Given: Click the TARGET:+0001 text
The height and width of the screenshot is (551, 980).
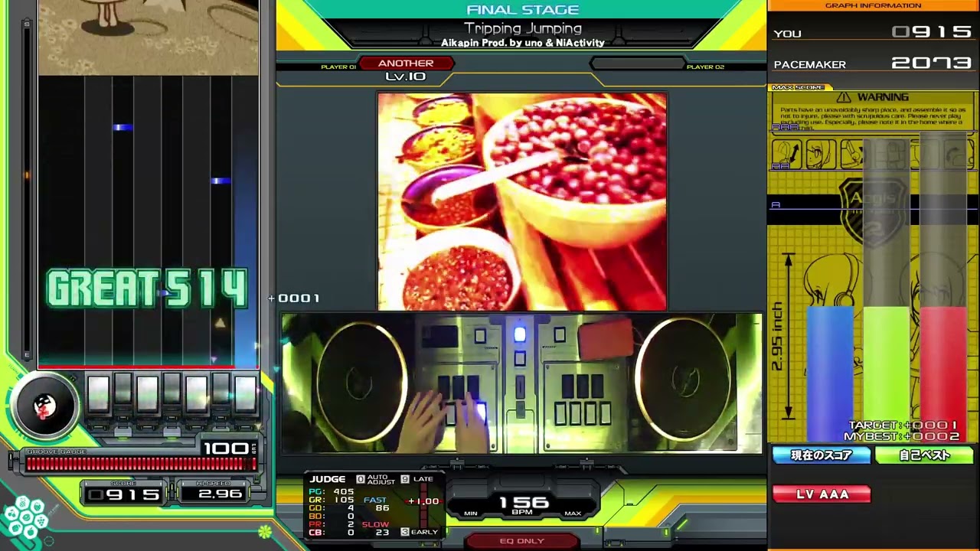Looking at the screenshot, I should tap(903, 425).
